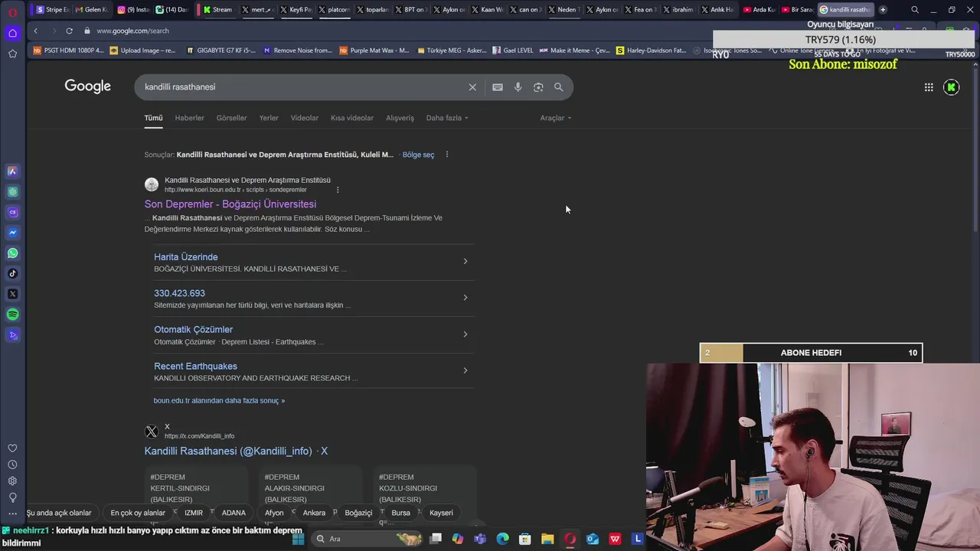The height and width of the screenshot is (551, 980).
Task: Expand Otomatik Çözümler sitelink arrow
Action: click(x=465, y=334)
